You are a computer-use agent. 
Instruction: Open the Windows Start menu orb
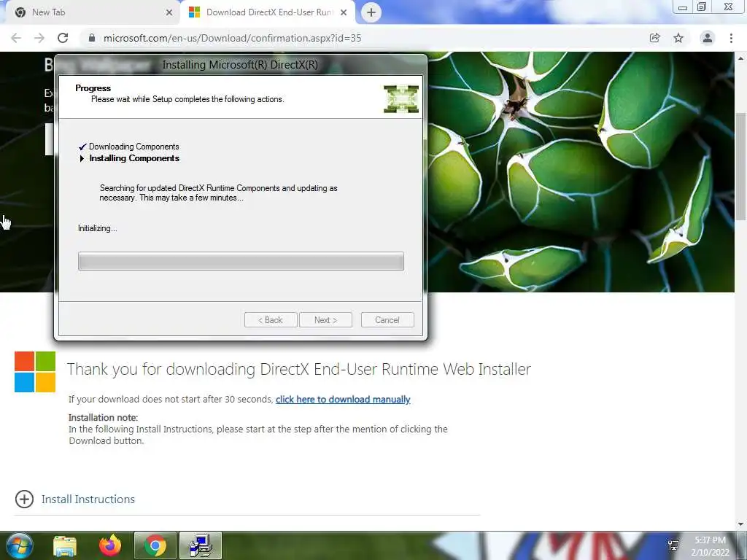click(20, 545)
